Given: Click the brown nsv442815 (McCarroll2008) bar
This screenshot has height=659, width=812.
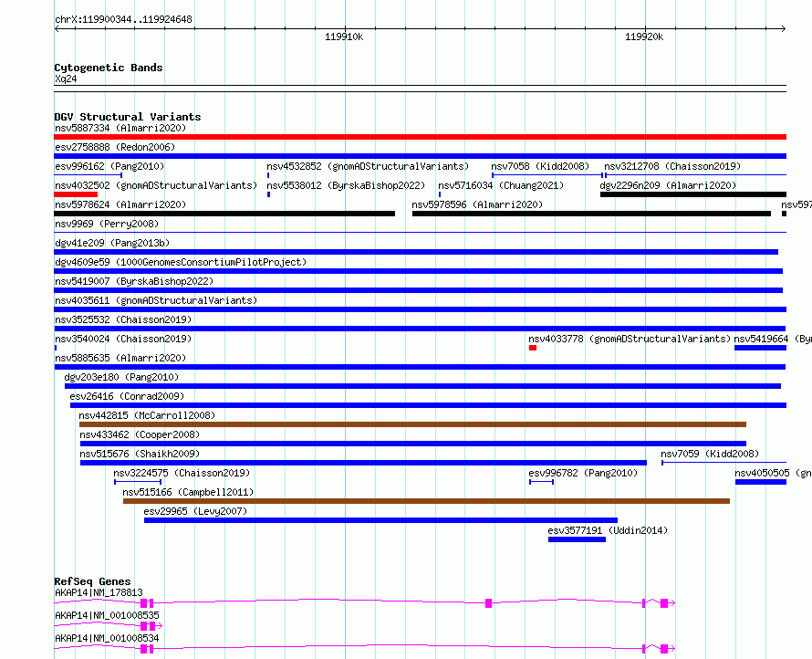Looking at the screenshot, I should tap(412, 424).
